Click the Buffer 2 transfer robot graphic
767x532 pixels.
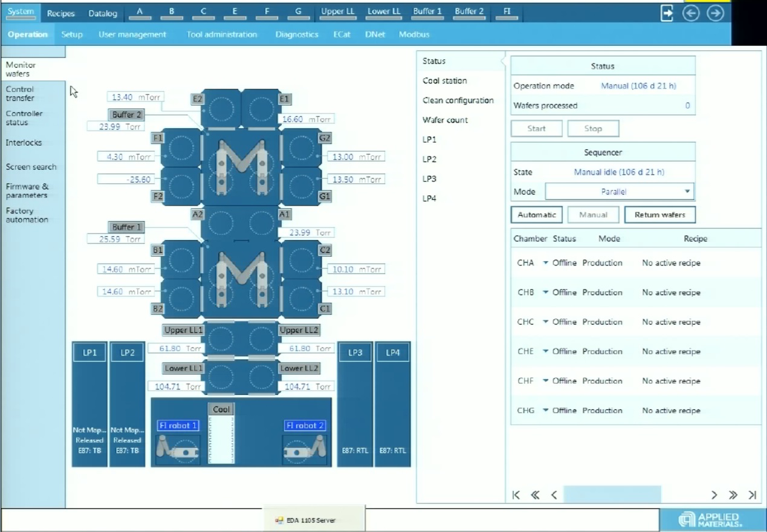pos(241,166)
